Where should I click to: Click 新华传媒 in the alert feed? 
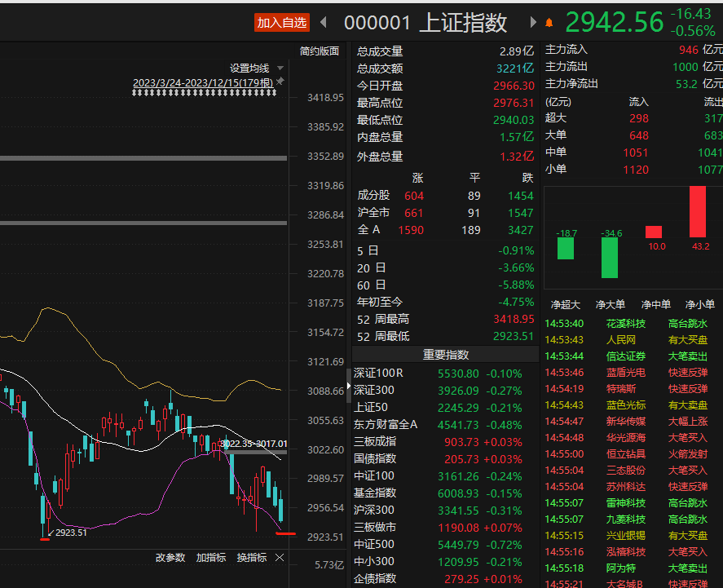[626, 422]
